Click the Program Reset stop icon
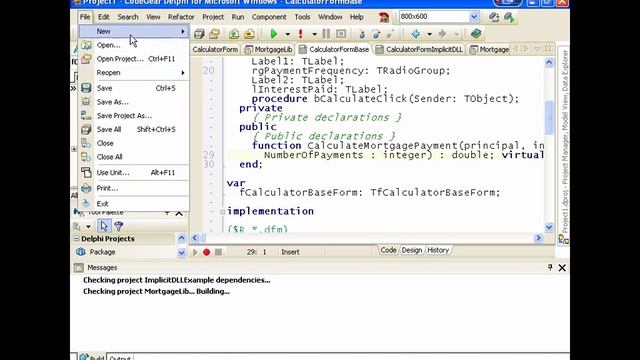The height and width of the screenshot is (360, 640). click(x=341, y=34)
